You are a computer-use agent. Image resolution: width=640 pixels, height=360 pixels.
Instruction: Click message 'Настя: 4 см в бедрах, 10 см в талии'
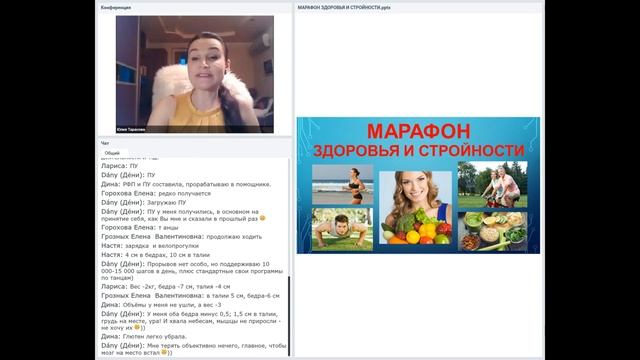tap(156, 255)
